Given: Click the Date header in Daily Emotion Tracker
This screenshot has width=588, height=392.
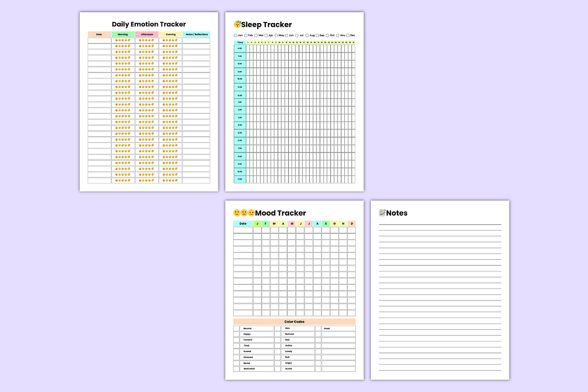Looking at the screenshot, I should pyautogui.click(x=99, y=34).
